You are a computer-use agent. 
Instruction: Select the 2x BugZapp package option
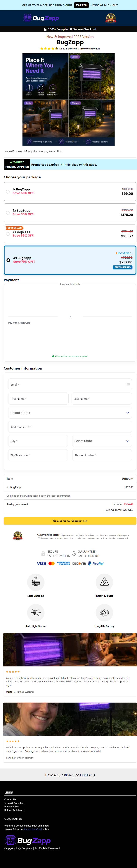70,213
